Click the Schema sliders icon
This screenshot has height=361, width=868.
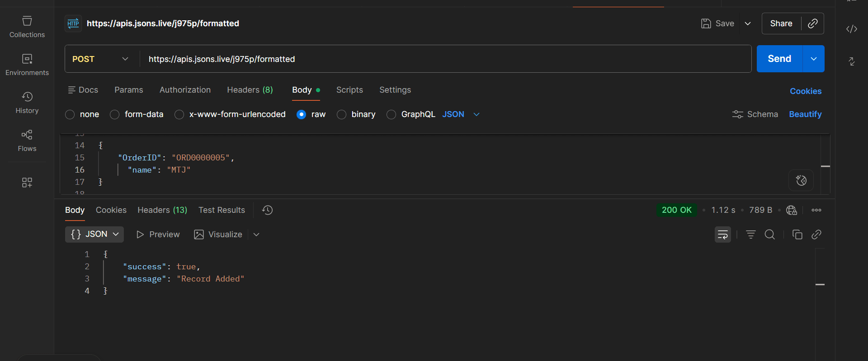pyautogui.click(x=738, y=114)
